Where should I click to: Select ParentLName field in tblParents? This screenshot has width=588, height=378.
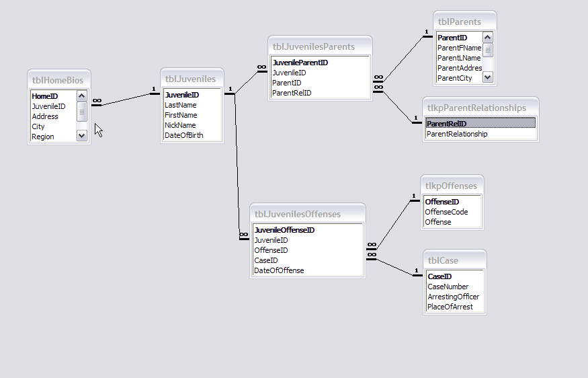pos(460,58)
